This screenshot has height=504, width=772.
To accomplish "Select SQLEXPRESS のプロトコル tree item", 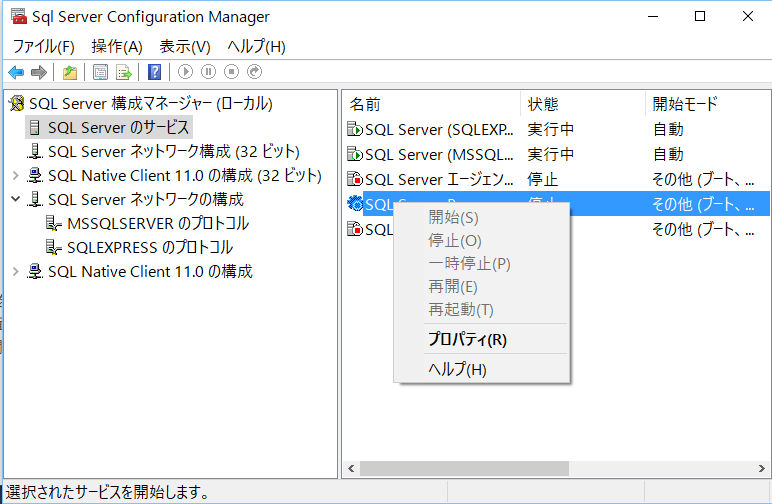I will pyautogui.click(x=150, y=247).
